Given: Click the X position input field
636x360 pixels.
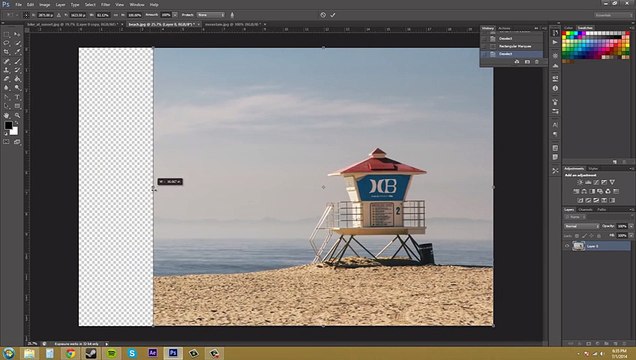Looking at the screenshot, I should [45, 15].
